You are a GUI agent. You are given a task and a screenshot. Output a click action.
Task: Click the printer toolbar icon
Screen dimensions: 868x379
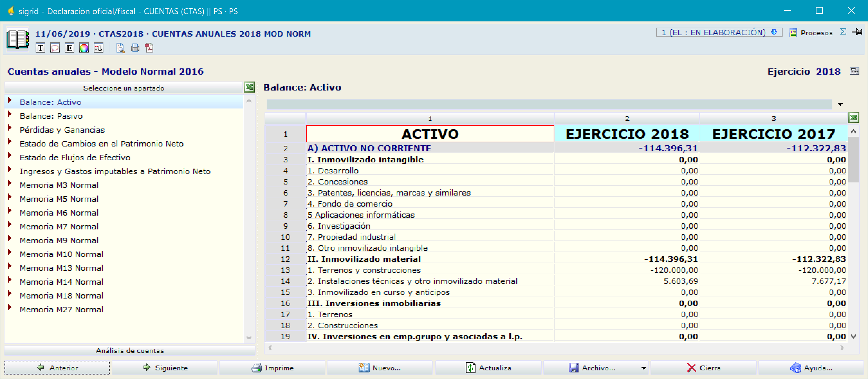click(135, 48)
